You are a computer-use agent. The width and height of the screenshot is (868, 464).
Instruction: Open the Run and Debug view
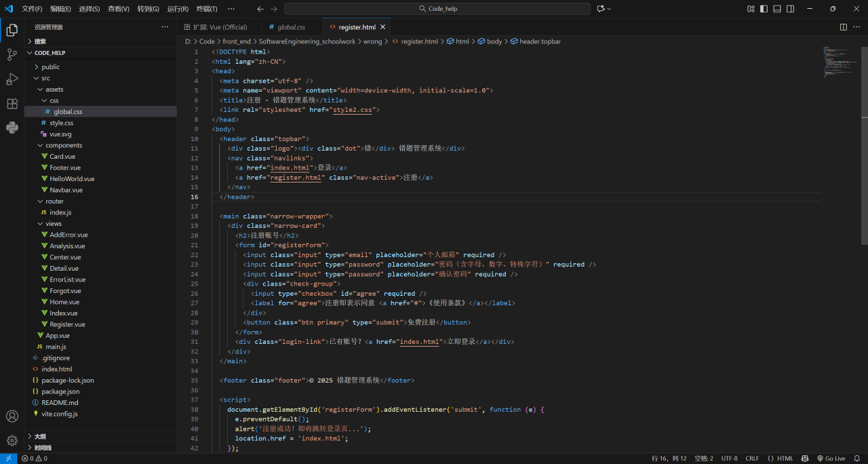[12, 79]
